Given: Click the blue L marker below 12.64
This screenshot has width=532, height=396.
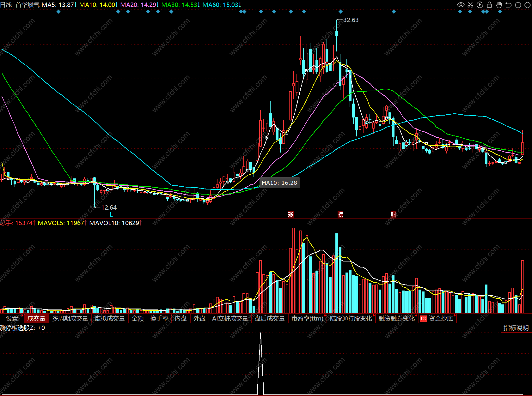Looking at the screenshot, I should [111, 214].
